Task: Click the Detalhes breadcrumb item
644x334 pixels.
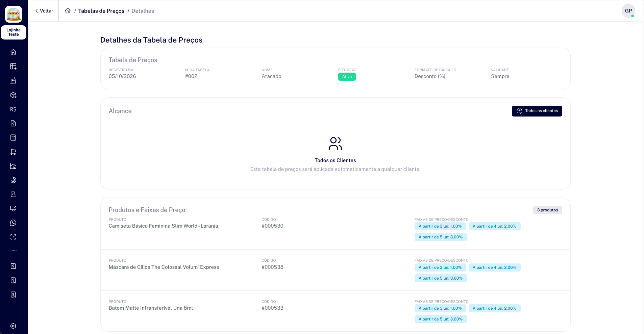Action: point(143,11)
